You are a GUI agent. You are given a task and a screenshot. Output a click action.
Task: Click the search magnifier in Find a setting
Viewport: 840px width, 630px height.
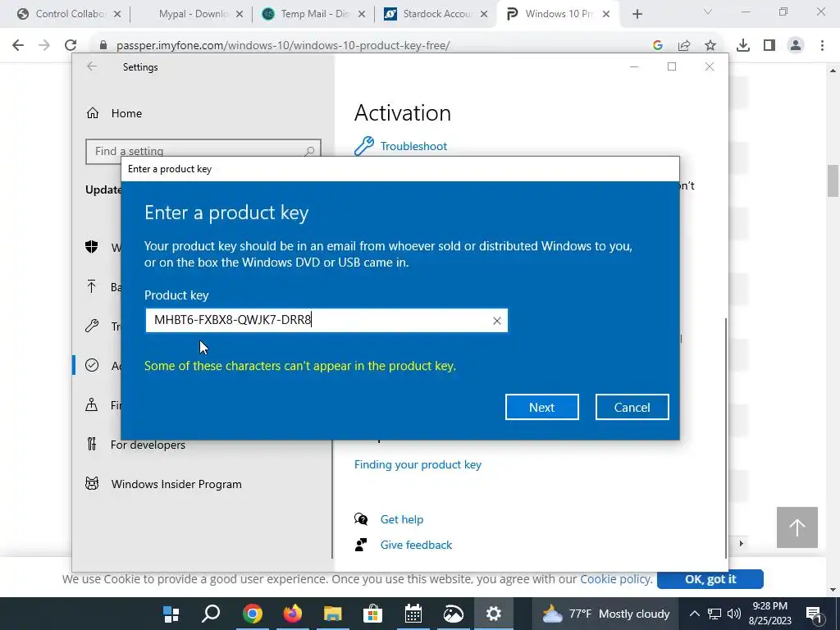point(309,152)
